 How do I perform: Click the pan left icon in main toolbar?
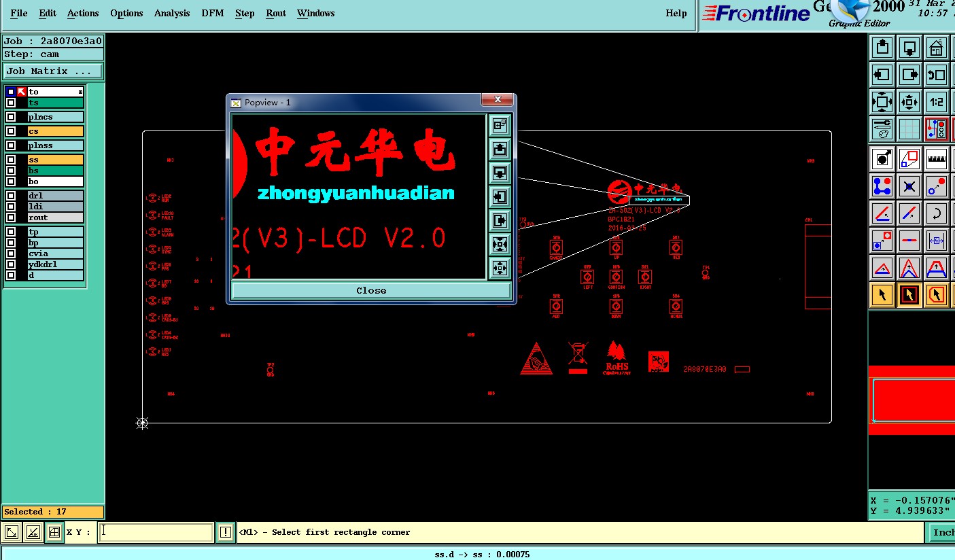click(882, 75)
